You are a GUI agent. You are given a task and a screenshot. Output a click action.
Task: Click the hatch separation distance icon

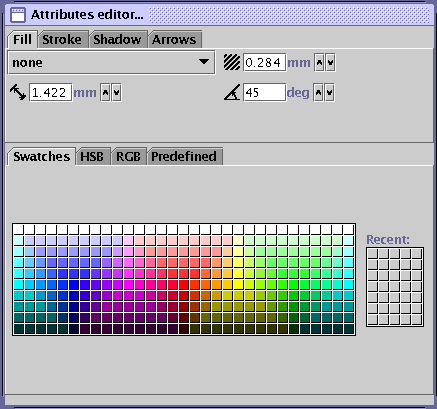point(18,92)
